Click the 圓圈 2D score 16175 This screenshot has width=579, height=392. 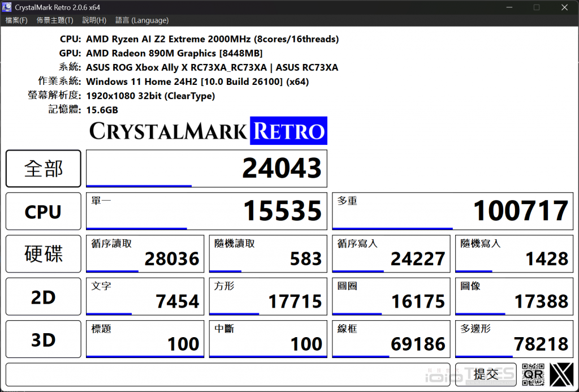pos(391,296)
